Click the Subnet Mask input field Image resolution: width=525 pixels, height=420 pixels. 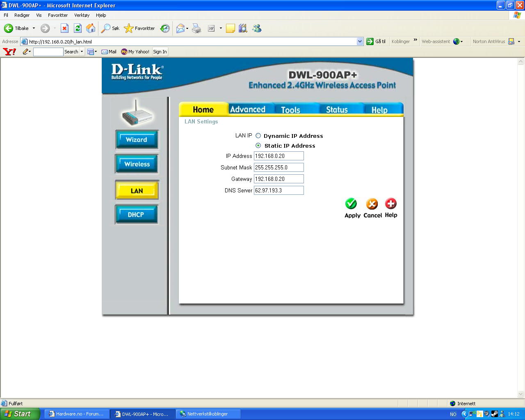pos(279,167)
